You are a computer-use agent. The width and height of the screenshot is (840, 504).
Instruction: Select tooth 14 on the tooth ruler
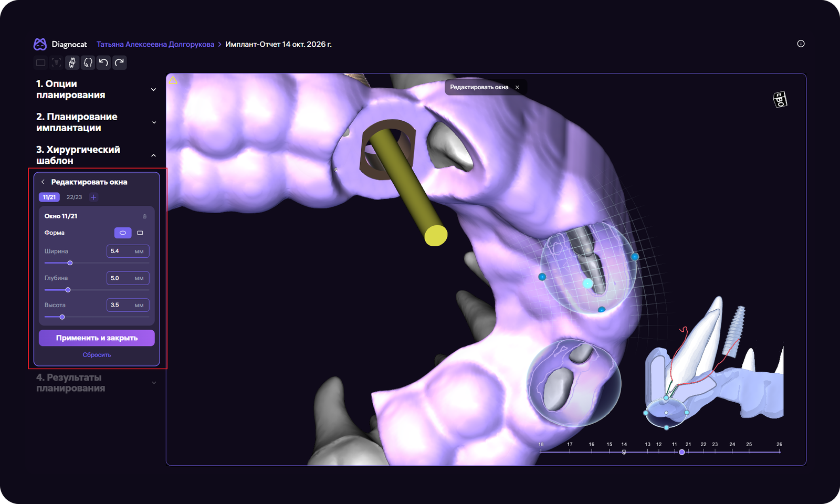pyautogui.click(x=624, y=445)
